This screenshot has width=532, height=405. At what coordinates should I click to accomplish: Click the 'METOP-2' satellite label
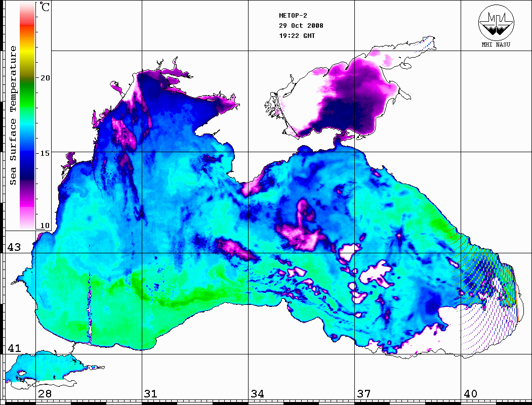(x=293, y=16)
